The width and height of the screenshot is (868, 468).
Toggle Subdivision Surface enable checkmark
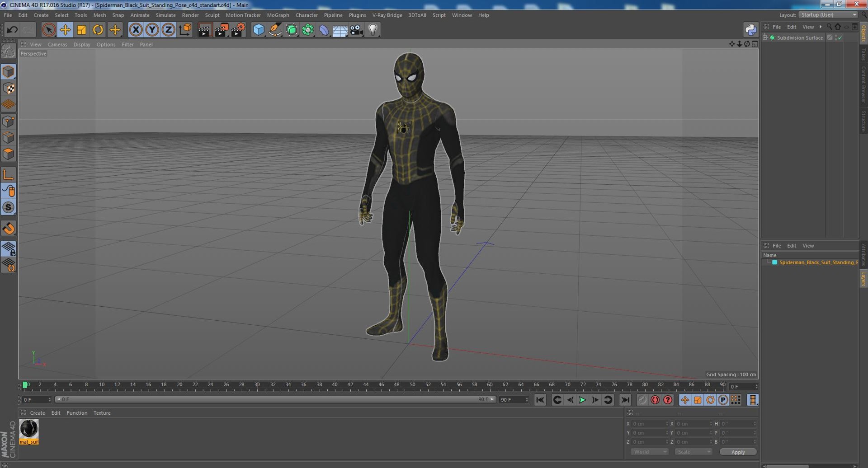pos(840,37)
